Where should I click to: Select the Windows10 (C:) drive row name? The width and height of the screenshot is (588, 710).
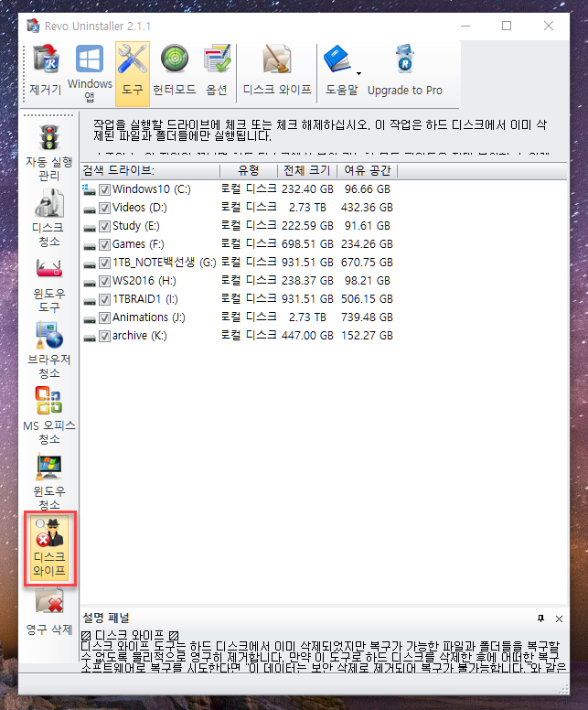click(152, 189)
